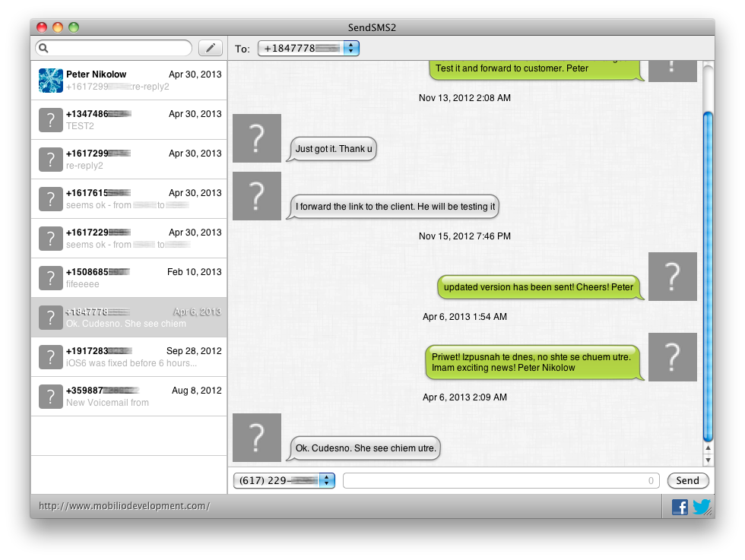
Task: Click the blue vertical scrollbar thumb
Action: tap(708, 277)
